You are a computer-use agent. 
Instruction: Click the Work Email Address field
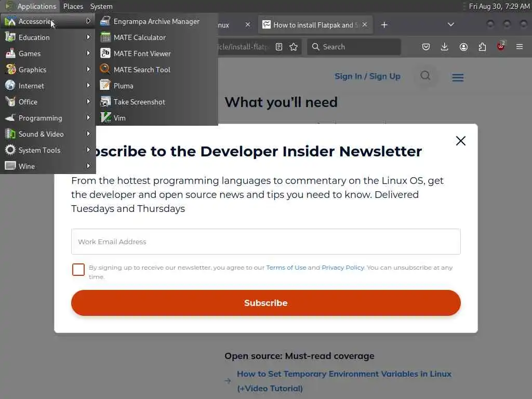tap(265, 242)
